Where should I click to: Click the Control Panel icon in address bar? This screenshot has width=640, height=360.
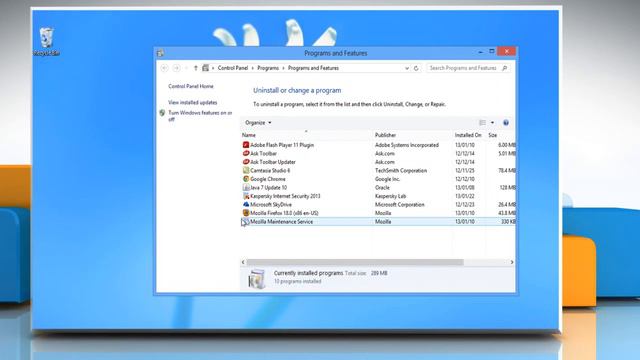206,68
